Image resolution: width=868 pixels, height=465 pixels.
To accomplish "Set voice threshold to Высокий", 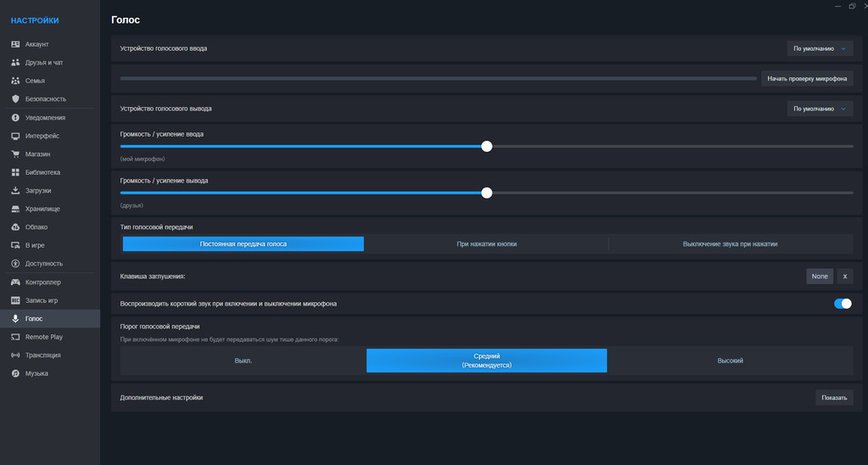I will pos(730,361).
